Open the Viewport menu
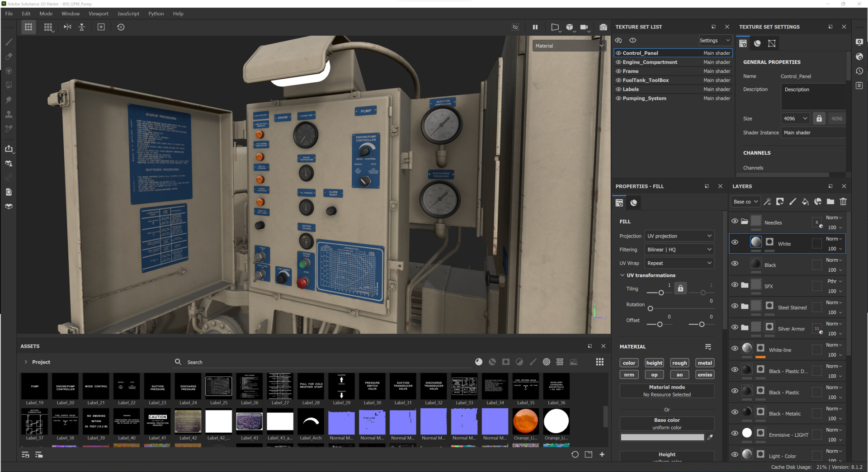868x472 pixels. click(98, 14)
